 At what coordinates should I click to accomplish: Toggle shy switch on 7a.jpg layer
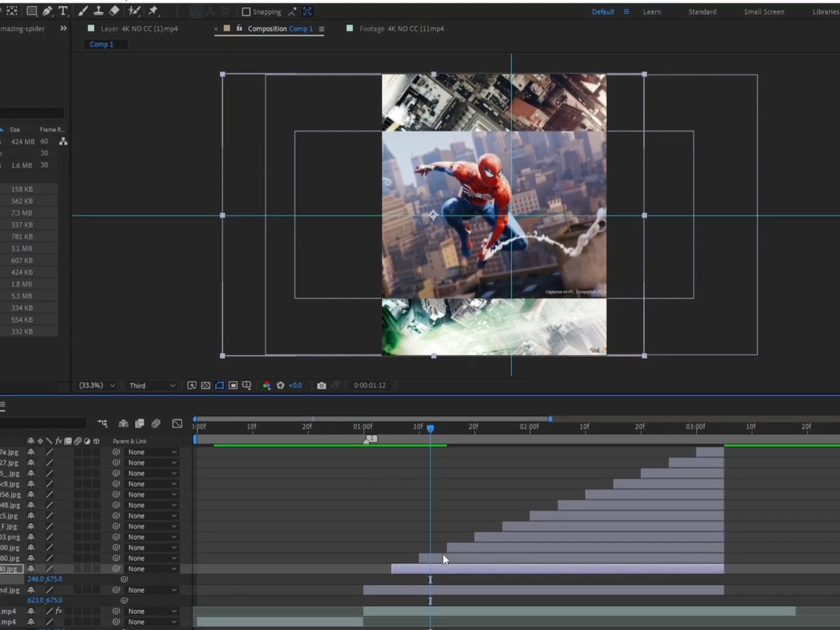click(x=31, y=452)
